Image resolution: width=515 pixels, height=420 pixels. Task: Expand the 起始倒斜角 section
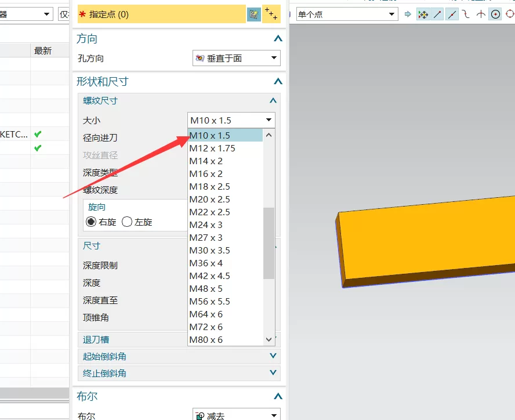273,356
